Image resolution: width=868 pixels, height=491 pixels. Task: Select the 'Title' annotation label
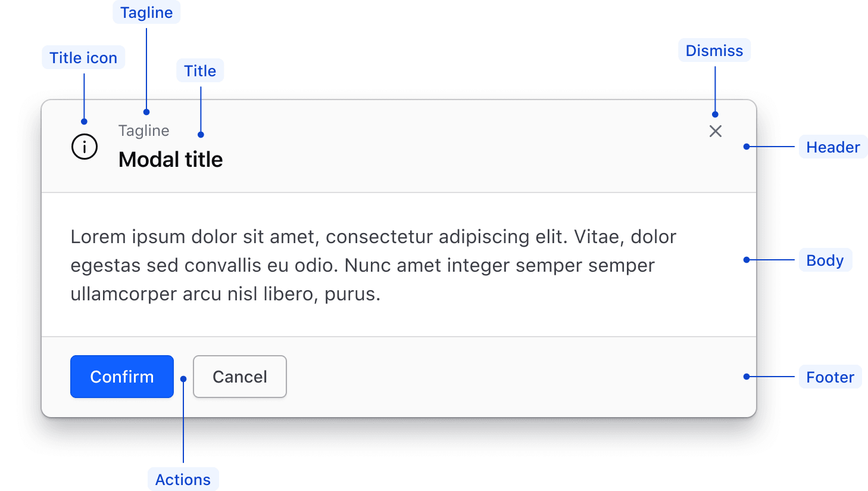200,70
